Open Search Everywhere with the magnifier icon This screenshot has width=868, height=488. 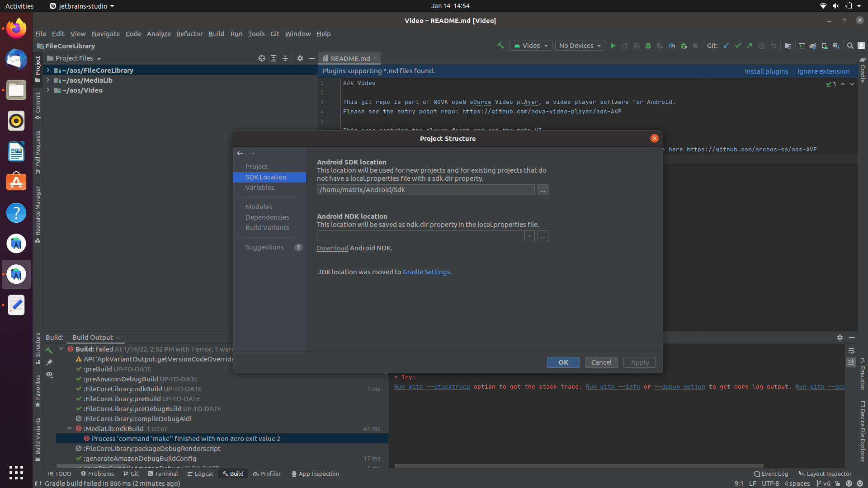[x=850, y=46]
